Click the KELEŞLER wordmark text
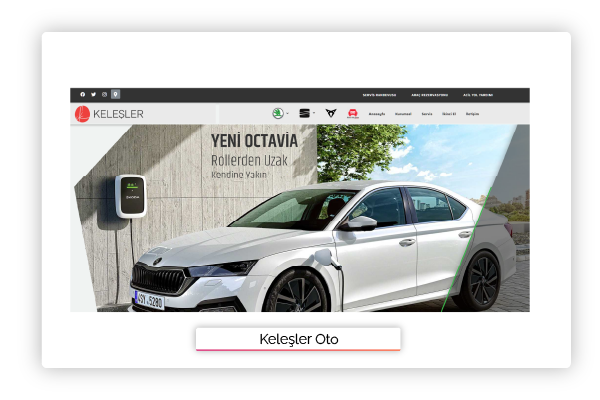The height and width of the screenshot is (400, 600). (x=118, y=114)
